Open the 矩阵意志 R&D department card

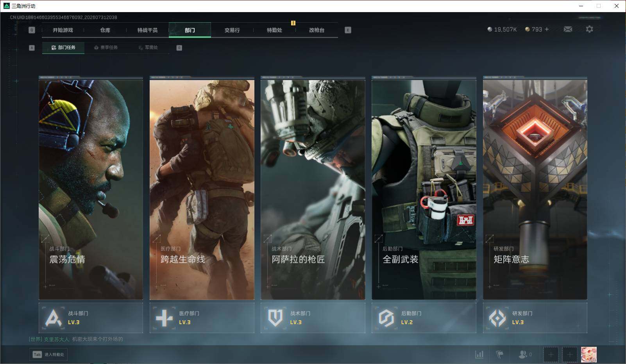click(535, 189)
